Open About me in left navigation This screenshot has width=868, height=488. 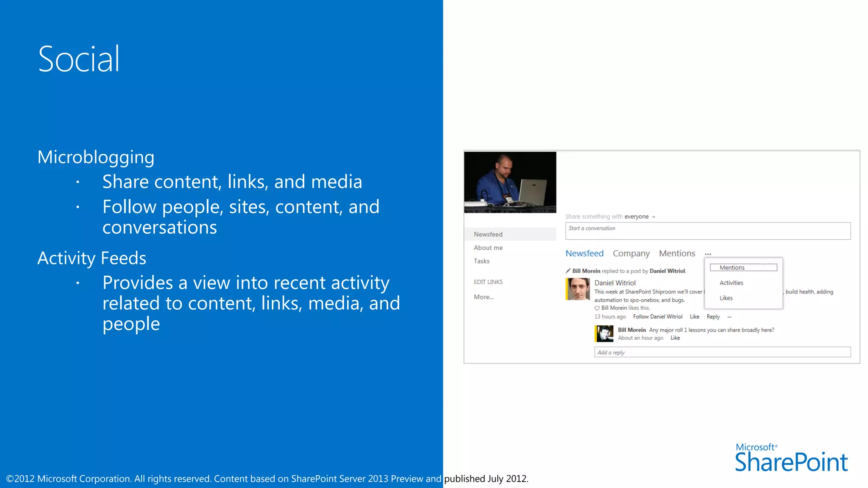point(488,248)
